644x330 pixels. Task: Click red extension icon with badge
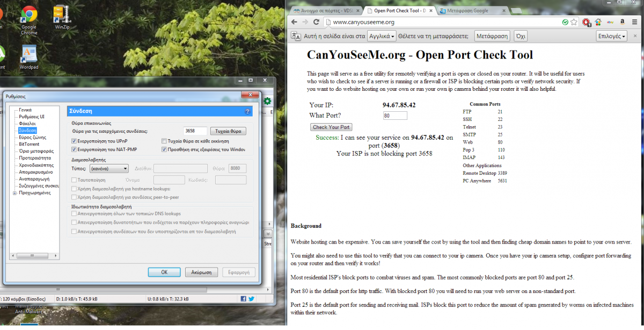pyautogui.click(x=587, y=23)
